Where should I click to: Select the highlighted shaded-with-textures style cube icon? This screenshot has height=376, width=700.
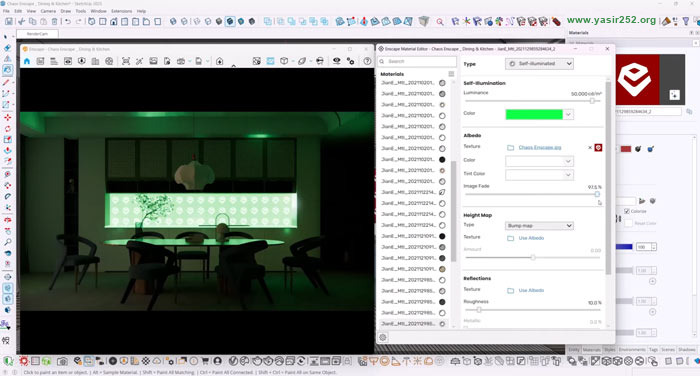(x=230, y=21)
